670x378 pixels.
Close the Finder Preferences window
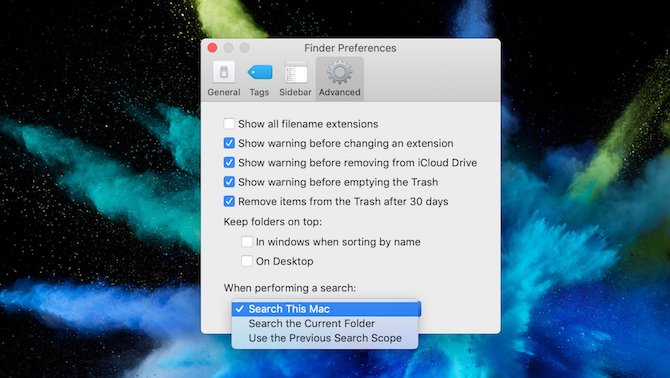tap(212, 48)
